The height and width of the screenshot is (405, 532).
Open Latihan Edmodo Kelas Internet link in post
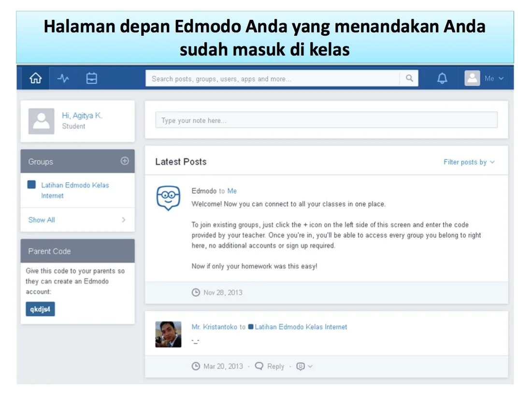coord(301,327)
